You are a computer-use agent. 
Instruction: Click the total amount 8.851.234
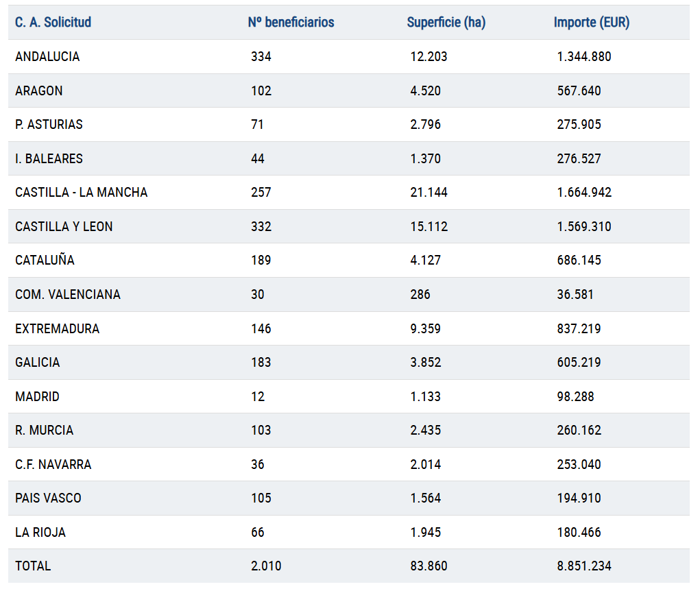(x=584, y=566)
